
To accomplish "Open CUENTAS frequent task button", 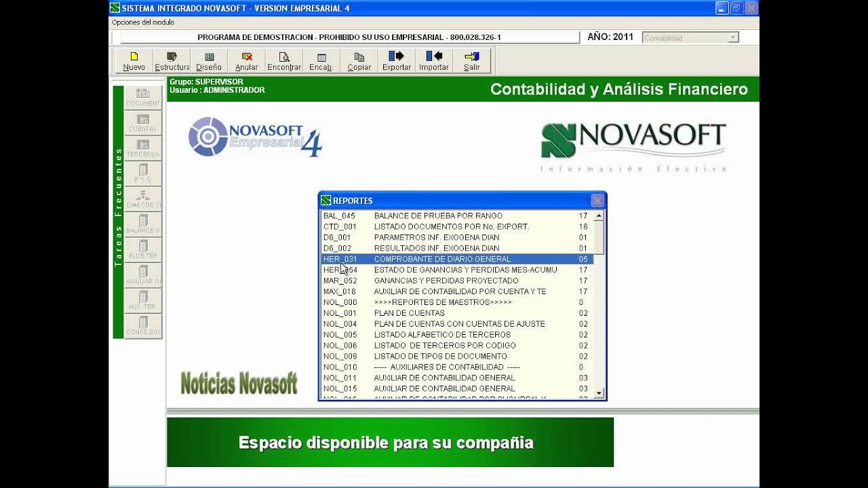I will pos(143,123).
